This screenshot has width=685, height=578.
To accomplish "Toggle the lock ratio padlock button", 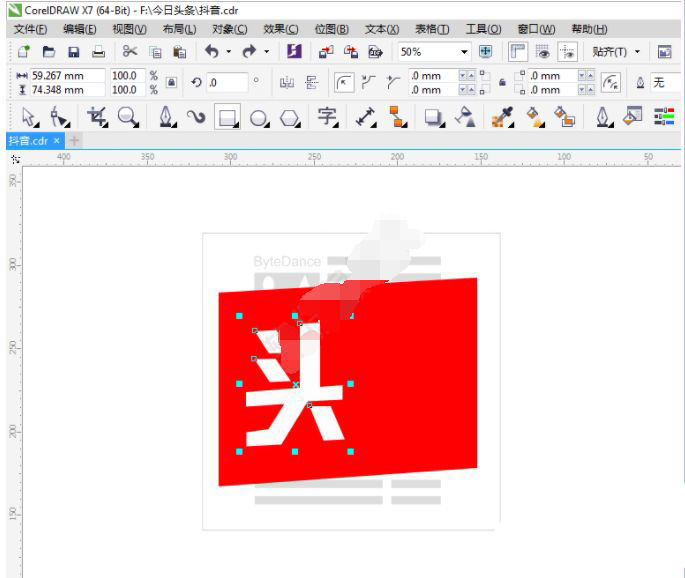I will click(x=171, y=83).
